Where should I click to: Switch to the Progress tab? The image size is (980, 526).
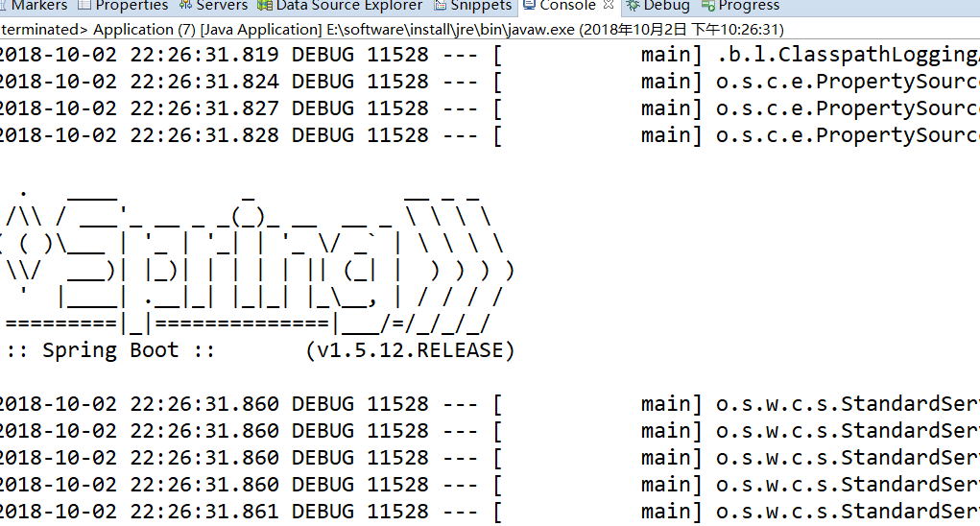[741, 6]
